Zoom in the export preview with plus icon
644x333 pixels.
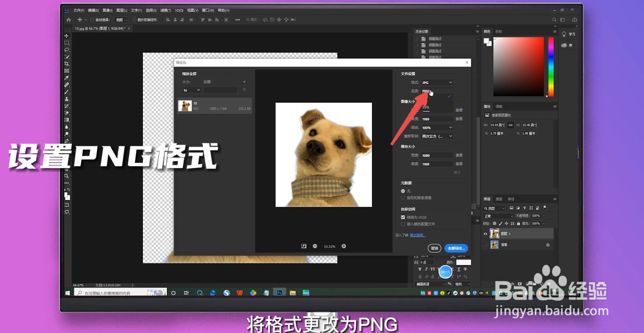344,246
